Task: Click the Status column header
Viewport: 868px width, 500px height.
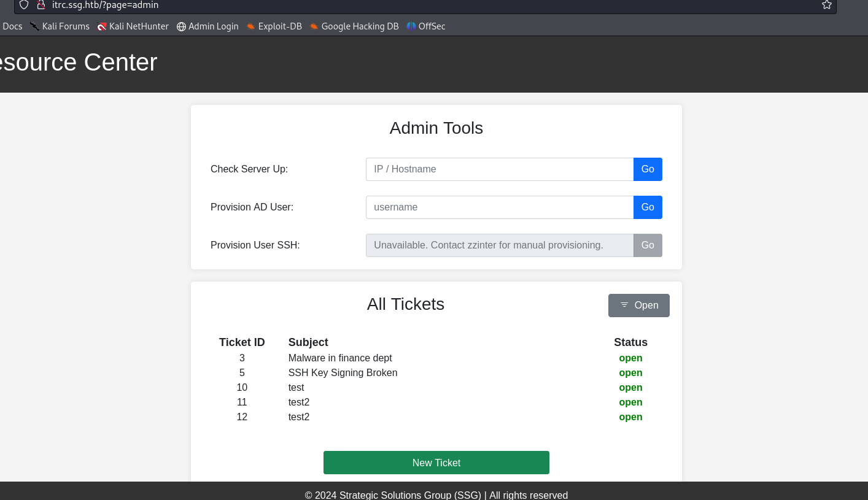Action: pos(630,342)
